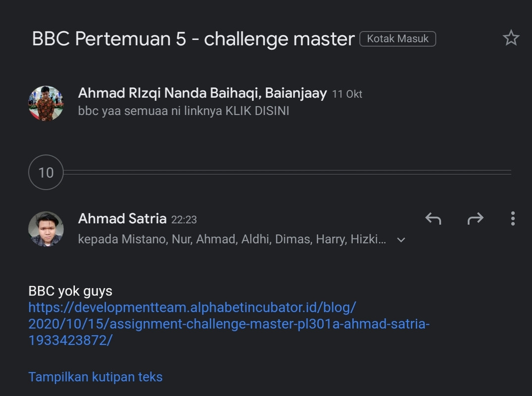Open Ahmad RIzqi Nanda Baihaqi's profile picture
Image resolution: width=532 pixels, height=396 pixels.
coord(46,103)
